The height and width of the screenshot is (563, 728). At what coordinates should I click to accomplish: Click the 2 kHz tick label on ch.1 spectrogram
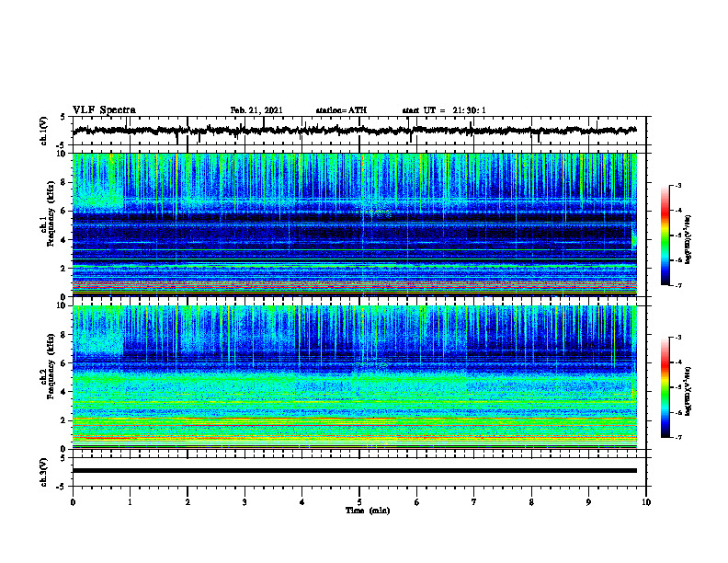click(x=65, y=269)
